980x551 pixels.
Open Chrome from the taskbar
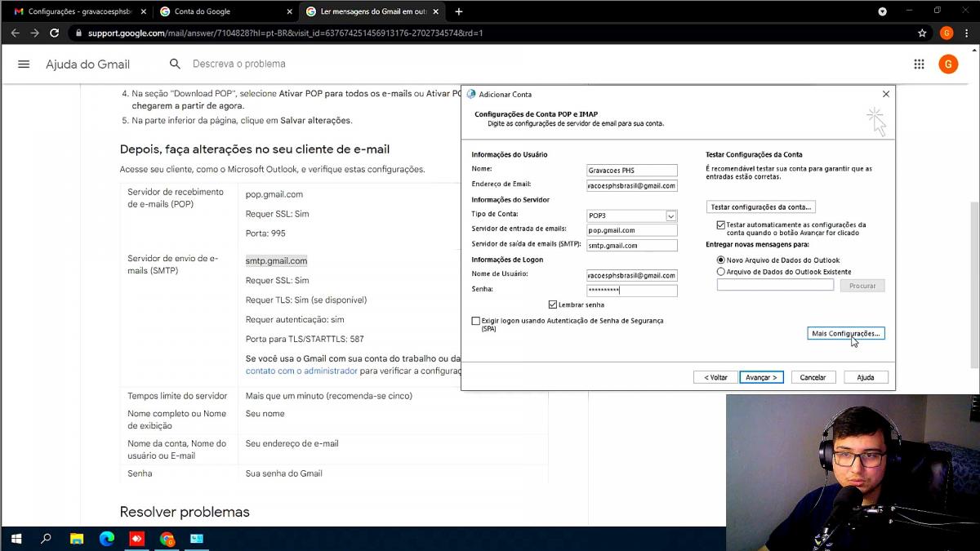click(167, 539)
